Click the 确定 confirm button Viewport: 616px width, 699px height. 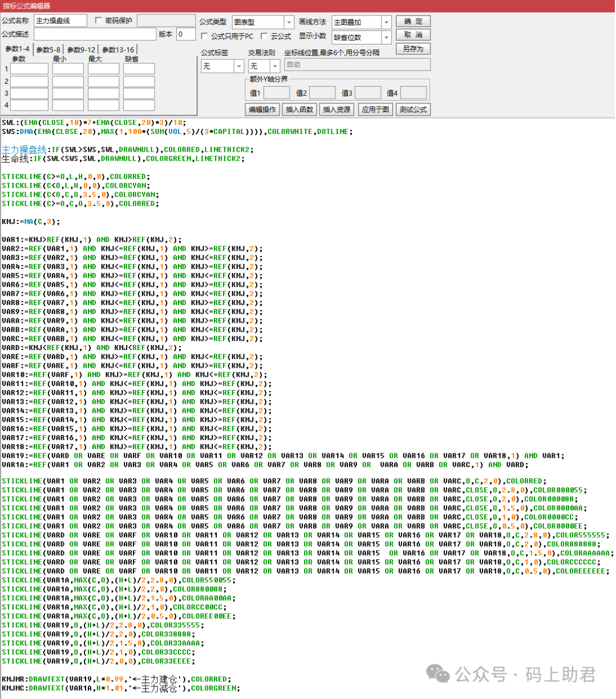[413, 21]
